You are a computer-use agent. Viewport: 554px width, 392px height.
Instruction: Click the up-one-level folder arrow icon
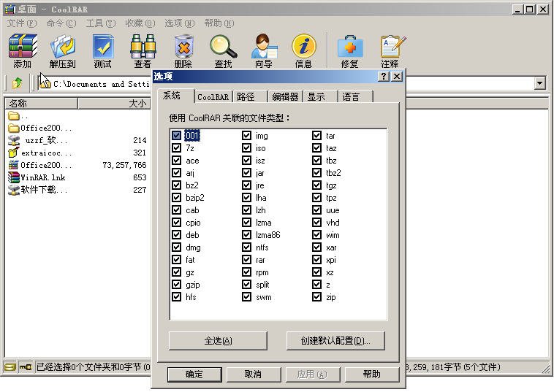coord(18,83)
